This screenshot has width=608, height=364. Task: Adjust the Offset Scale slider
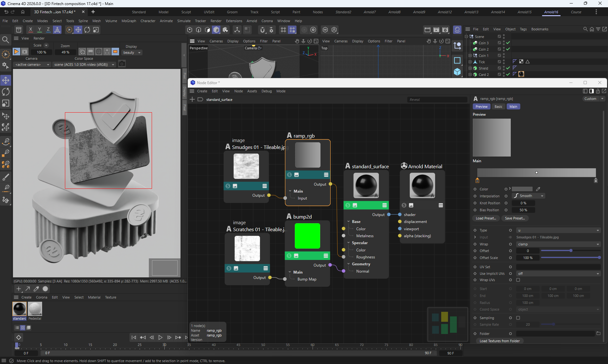point(570,258)
